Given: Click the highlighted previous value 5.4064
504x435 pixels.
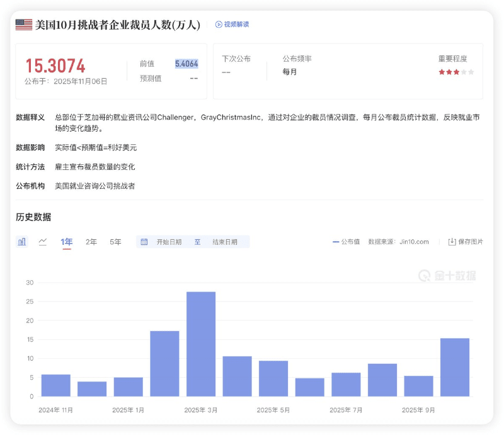Looking at the screenshot, I should tap(186, 64).
